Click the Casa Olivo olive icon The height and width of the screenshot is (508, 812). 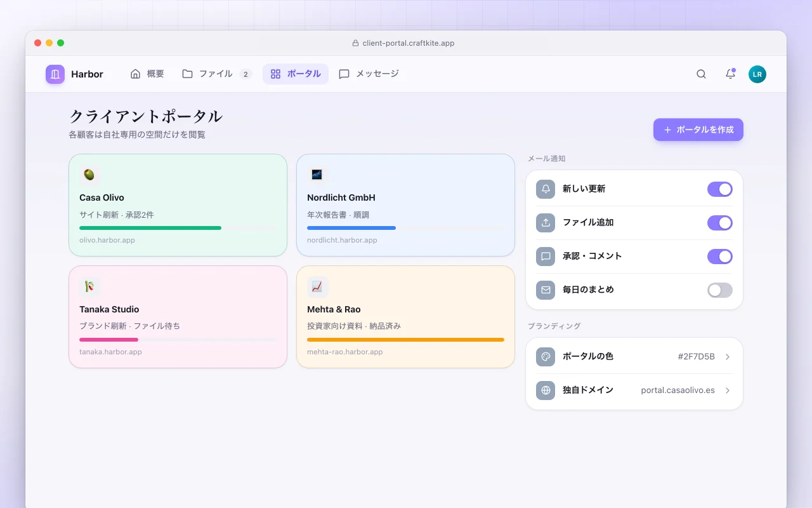point(89,175)
